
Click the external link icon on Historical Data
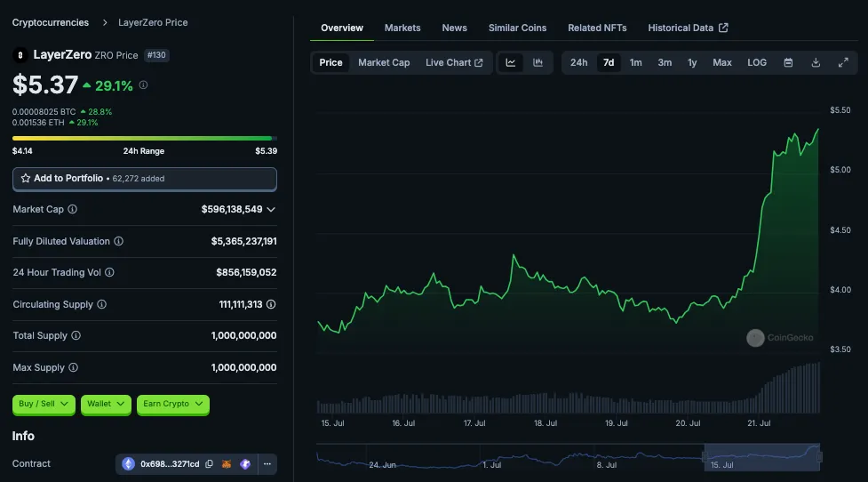(x=723, y=28)
